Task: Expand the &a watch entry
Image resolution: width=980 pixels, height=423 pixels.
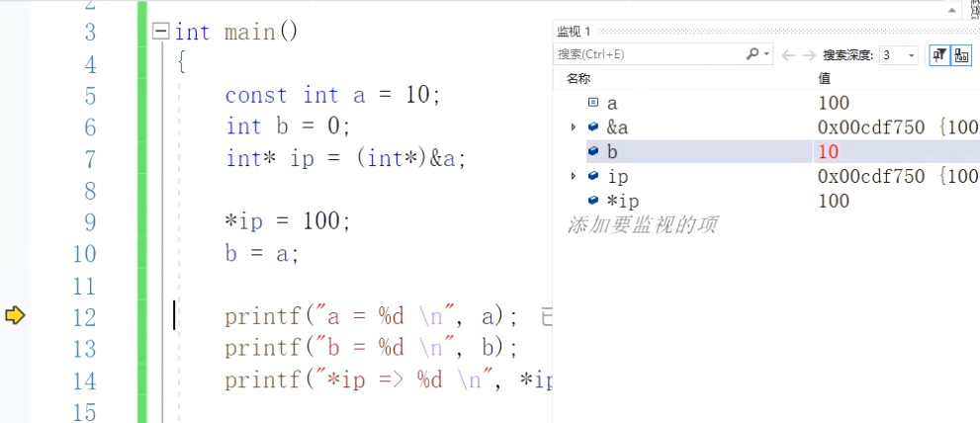Action: point(574,127)
